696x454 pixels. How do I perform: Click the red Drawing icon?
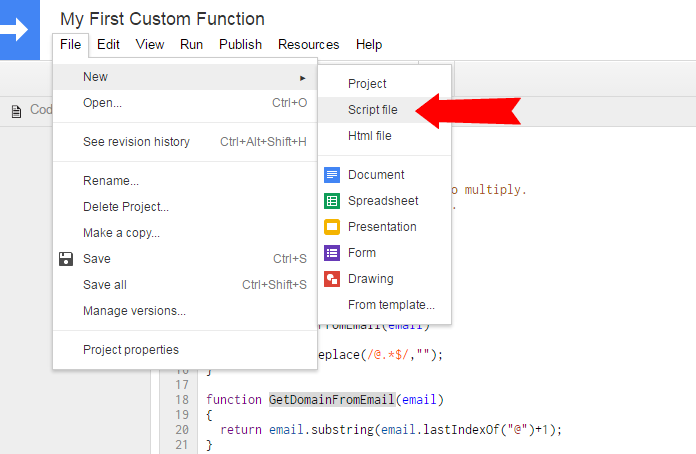(332, 279)
